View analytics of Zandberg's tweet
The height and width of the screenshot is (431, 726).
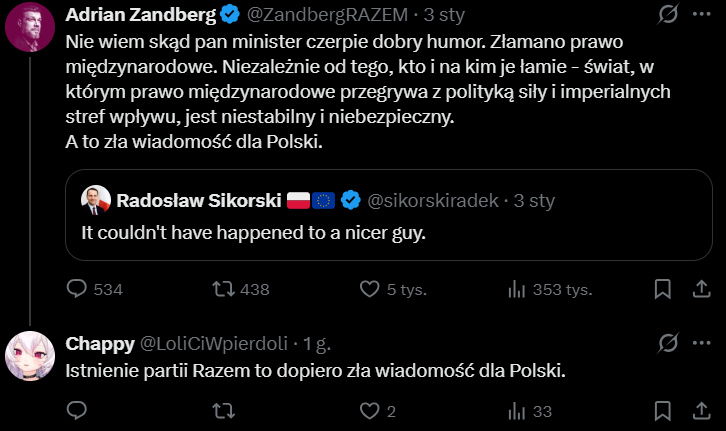[x=517, y=289]
